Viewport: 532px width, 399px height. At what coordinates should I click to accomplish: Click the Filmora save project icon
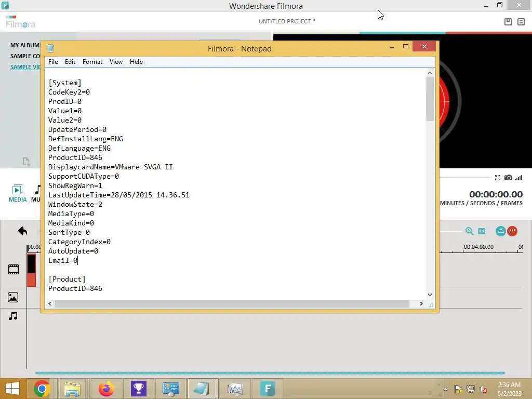[508, 22]
